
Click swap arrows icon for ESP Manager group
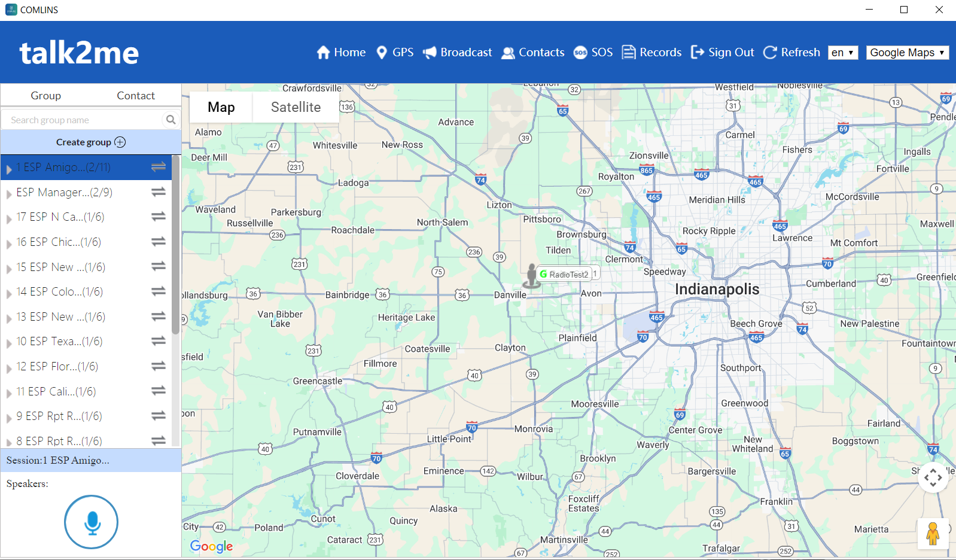click(159, 192)
